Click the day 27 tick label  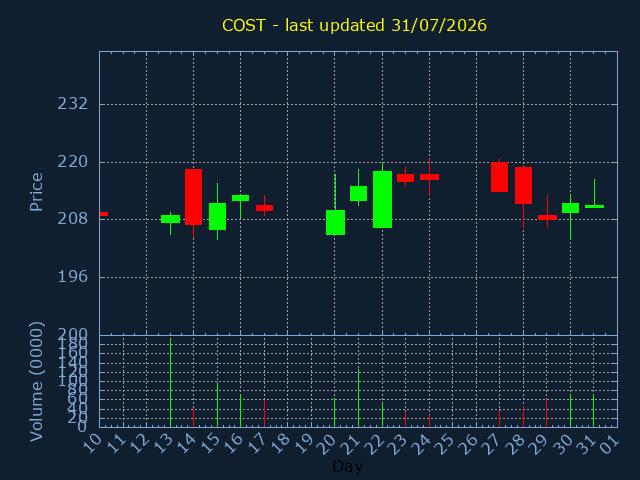[x=493, y=443]
